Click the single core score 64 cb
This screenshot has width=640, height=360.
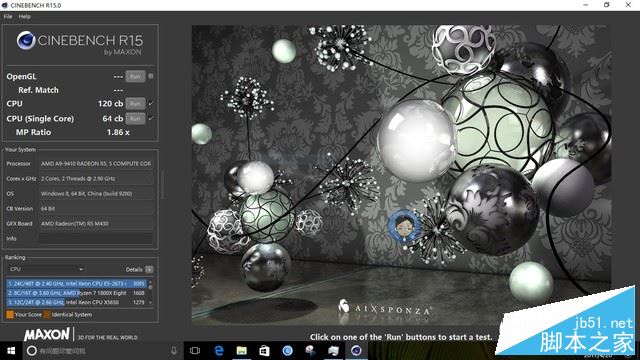click(113, 119)
